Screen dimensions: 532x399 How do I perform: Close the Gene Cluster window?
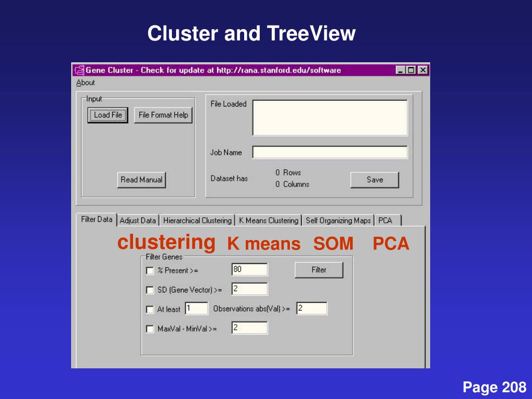(x=422, y=70)
